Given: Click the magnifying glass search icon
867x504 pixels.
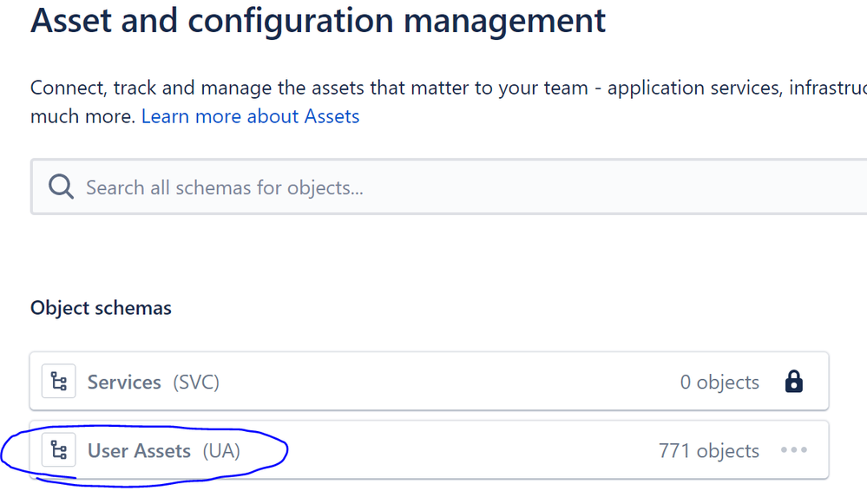Looking at the screenshot, I should [61, 187].
